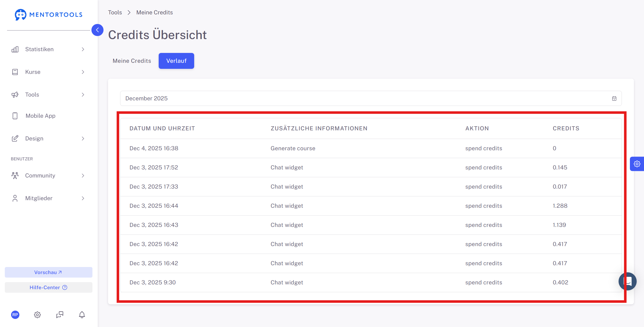
Task: Open the Hilfe-Center button
Action: [48, 287]
